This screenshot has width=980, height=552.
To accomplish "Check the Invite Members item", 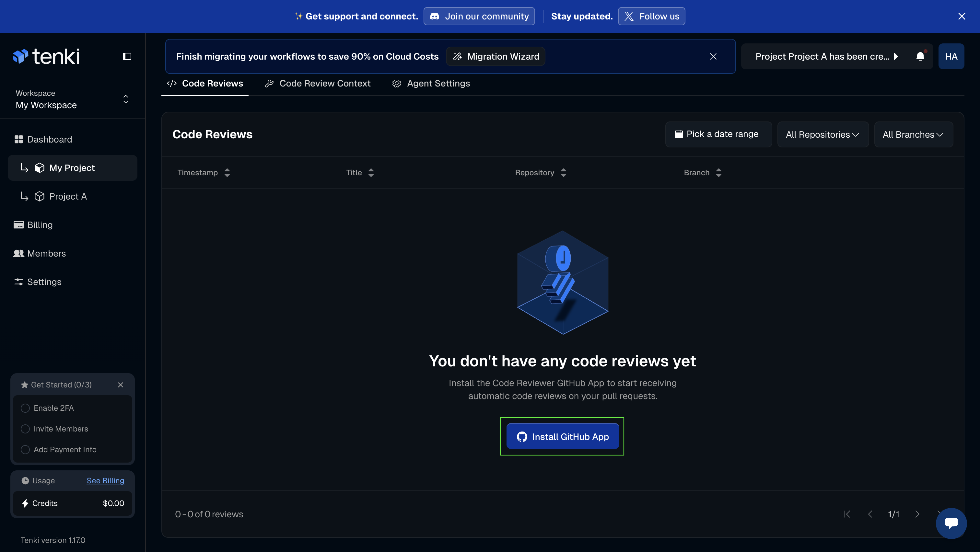I will [26, 429].
